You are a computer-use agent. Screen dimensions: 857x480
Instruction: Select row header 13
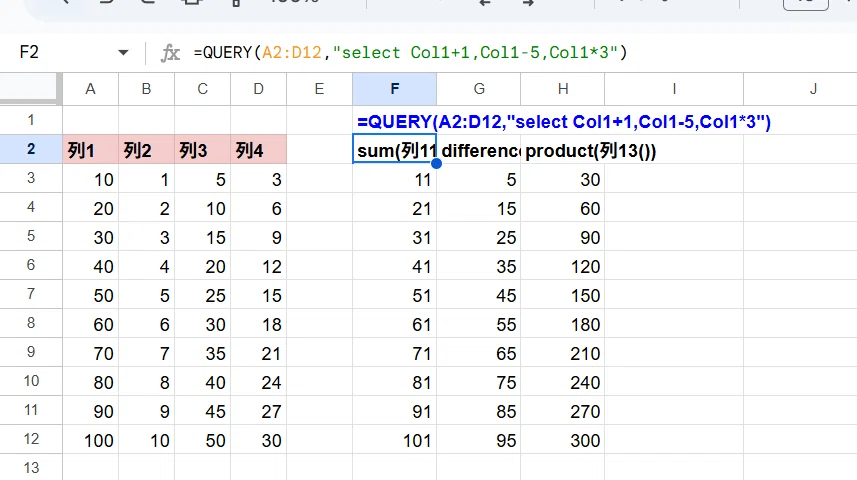coord(31,467)
